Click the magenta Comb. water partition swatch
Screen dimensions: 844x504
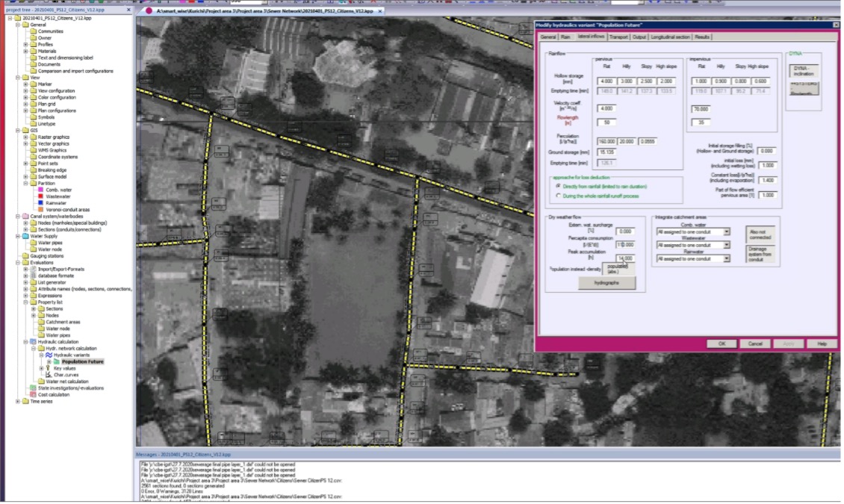point(40,190)
